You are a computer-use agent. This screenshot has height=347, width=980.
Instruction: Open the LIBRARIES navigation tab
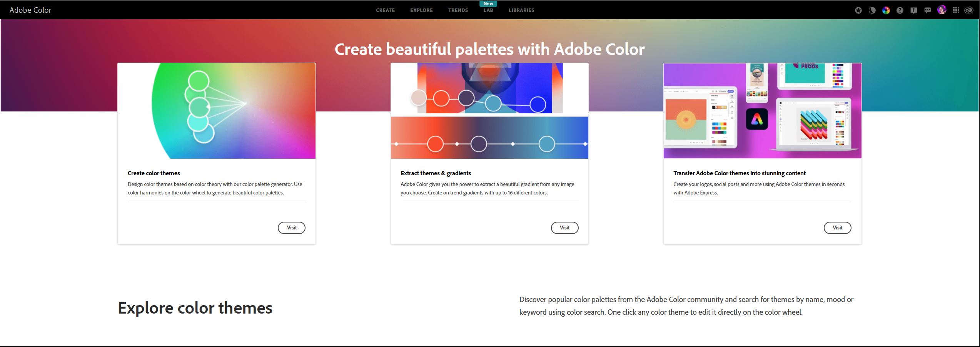pos(521,10)
